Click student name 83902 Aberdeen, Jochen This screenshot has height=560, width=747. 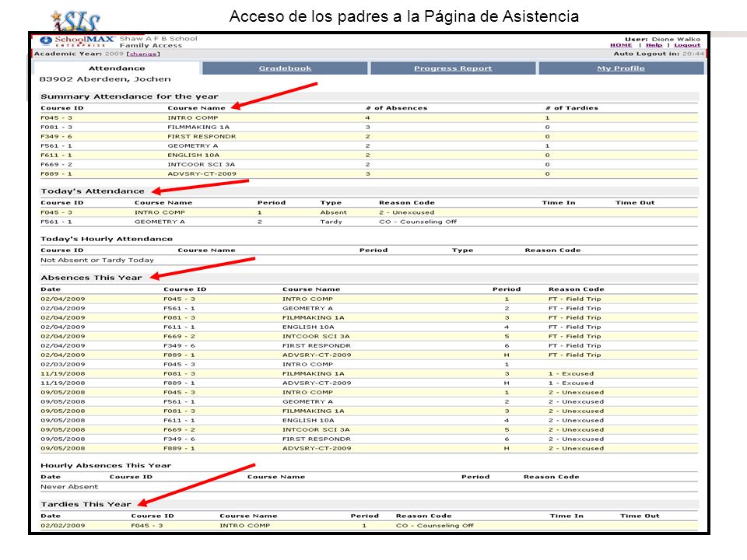pyautogui.click(x=105, y=79)
